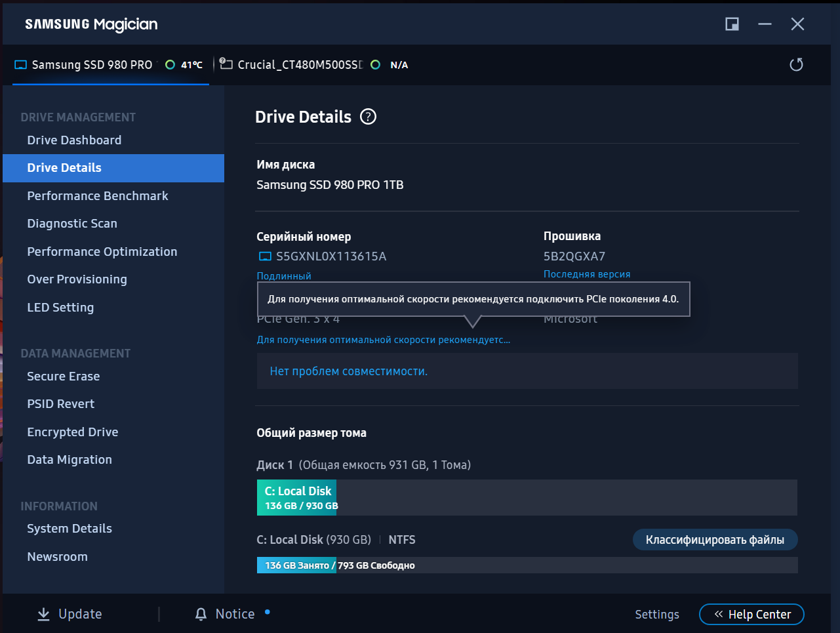Open PSID Revert page
This screenshot has height=633, width=840.
click(61, 404)
